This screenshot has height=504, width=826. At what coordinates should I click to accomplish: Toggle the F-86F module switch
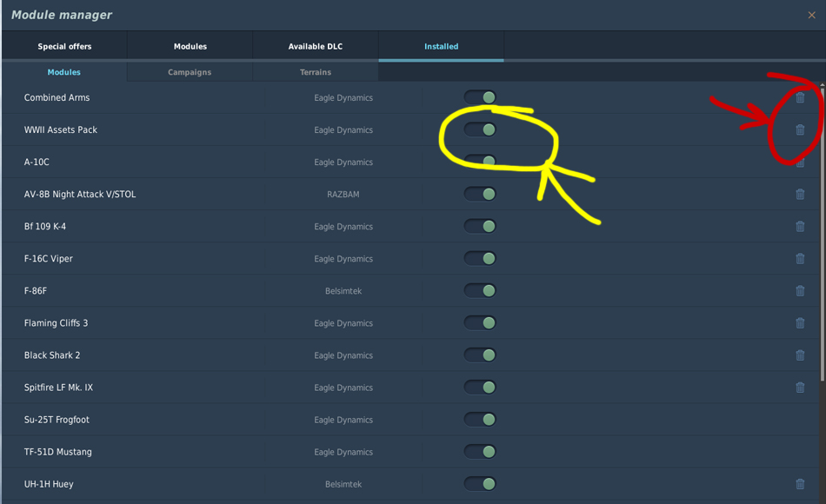point(480,290)
